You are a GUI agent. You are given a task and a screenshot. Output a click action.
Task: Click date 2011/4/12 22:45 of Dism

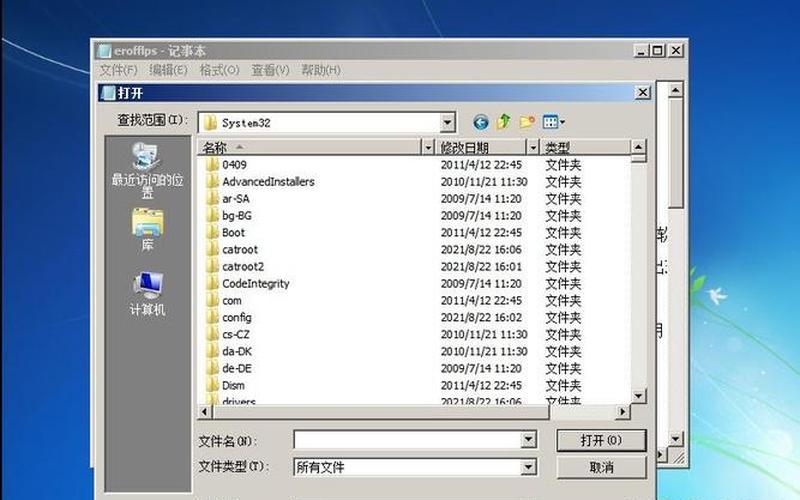[x=481, y=386]
